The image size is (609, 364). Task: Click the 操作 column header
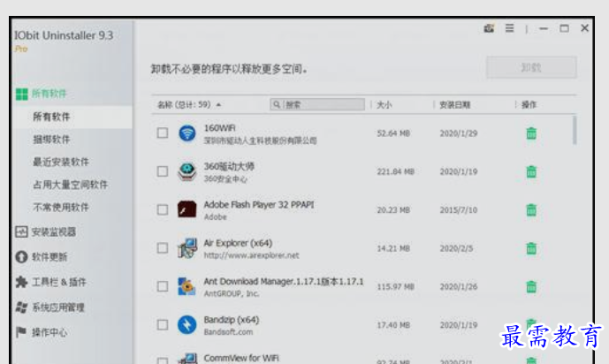529,105
